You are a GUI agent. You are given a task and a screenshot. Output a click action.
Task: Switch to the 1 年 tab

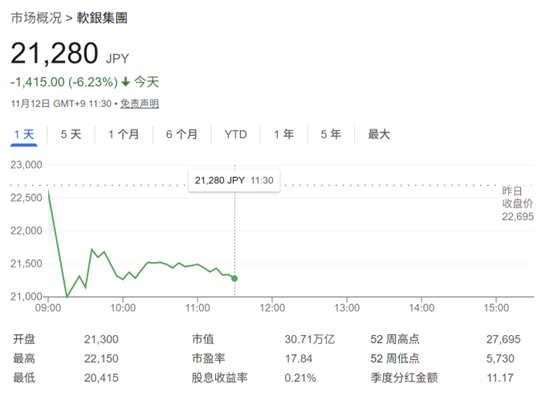(x=284, y=135)
